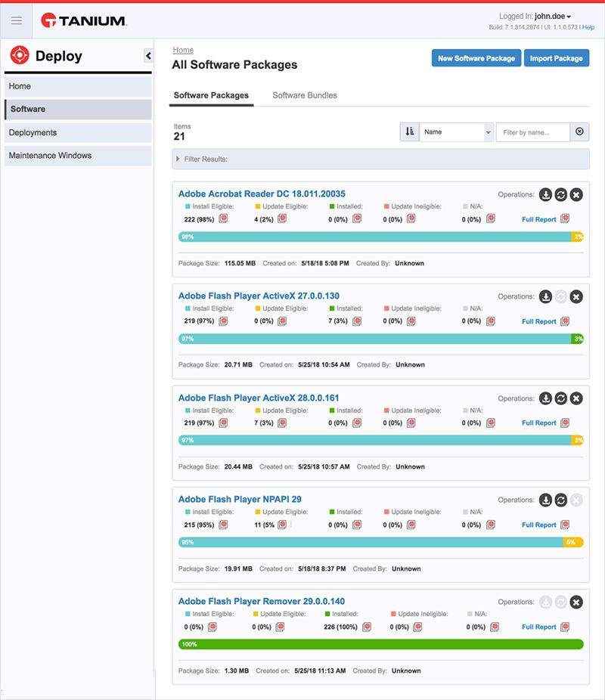Switch to Software Packages tab
This screenshot has height=700, width=605.
(x=211, y=95)
